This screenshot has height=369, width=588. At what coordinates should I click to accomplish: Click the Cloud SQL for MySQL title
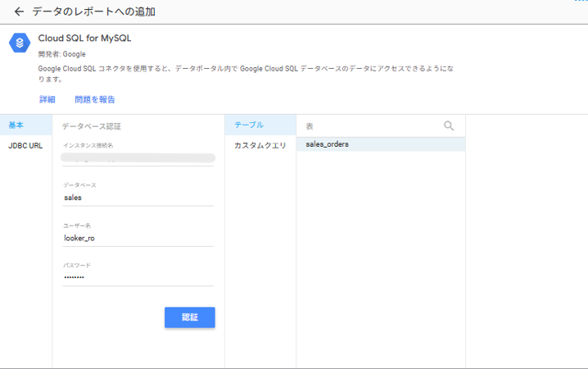pos(84,39)
